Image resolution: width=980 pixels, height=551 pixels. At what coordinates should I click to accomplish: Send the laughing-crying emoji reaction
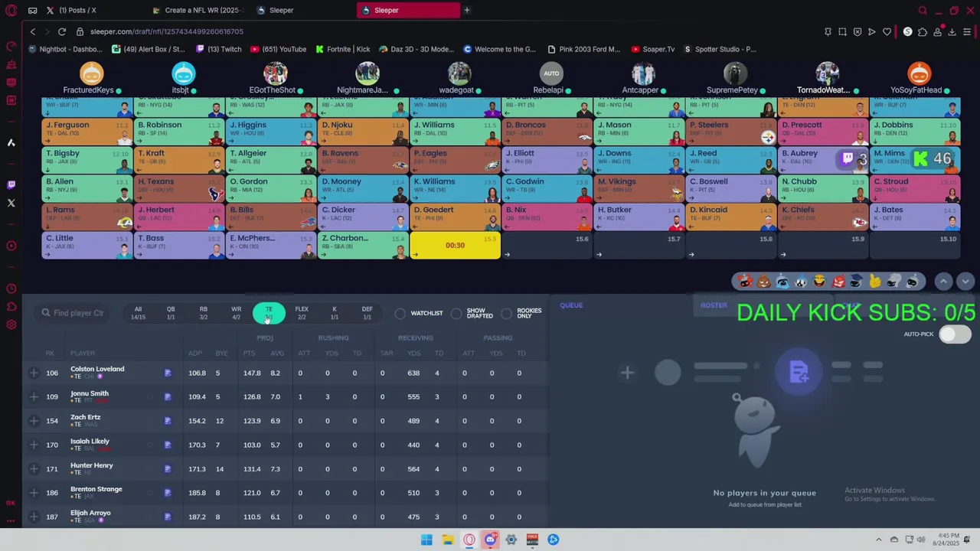point(819,282)
